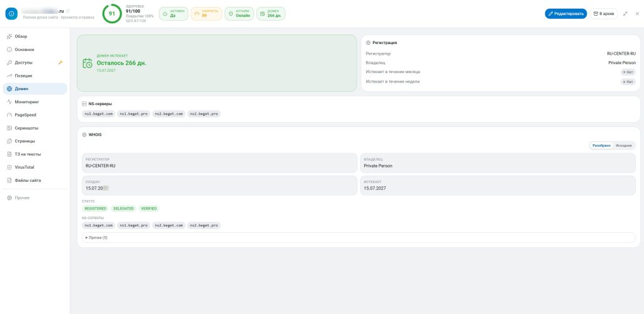Open the Доступы section

pyautogui.click(x=35, y=63)
